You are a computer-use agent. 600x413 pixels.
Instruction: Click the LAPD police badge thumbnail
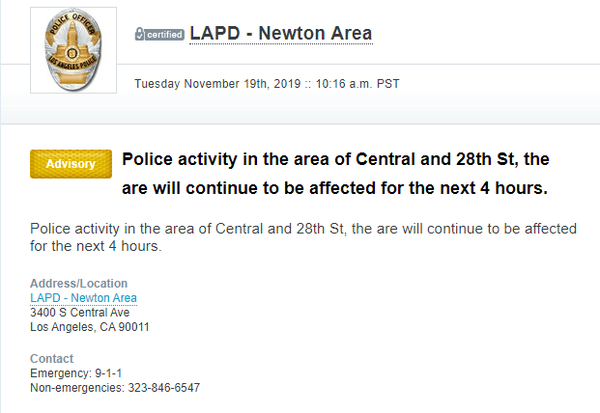(x=73, y=50)
